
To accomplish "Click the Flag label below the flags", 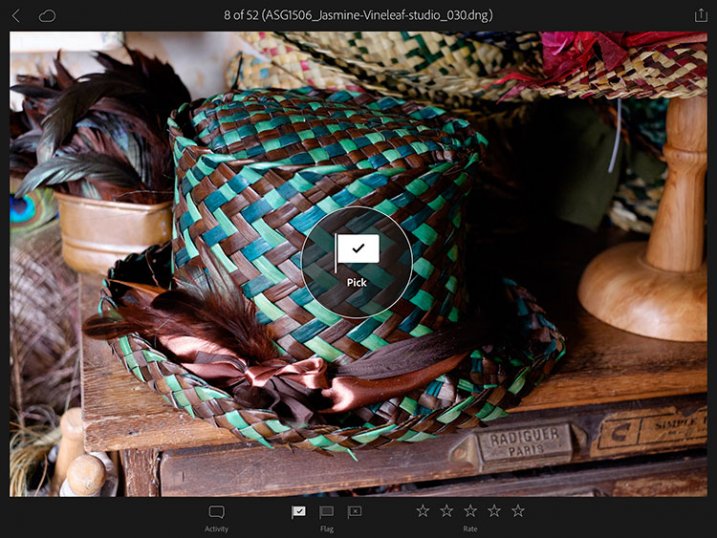I will click(326, 529).
